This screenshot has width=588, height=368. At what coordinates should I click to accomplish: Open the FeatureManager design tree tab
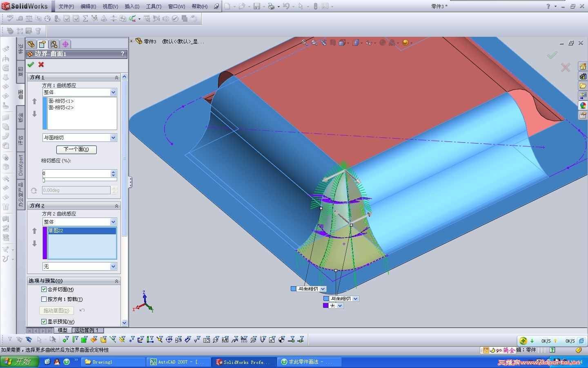[31, 44]
